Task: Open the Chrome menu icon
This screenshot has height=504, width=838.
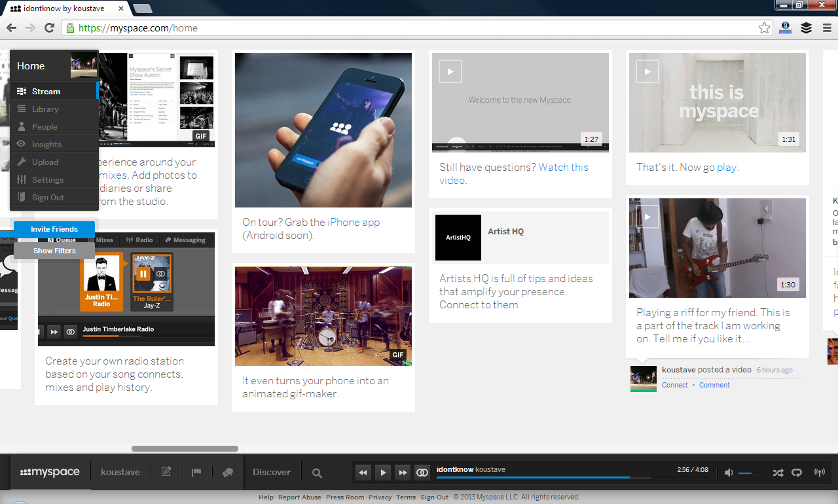Action: click(827, 27)
